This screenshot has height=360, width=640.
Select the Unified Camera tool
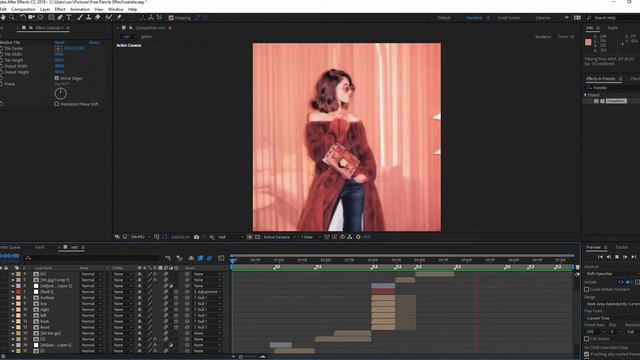click(x=31, y=18)
